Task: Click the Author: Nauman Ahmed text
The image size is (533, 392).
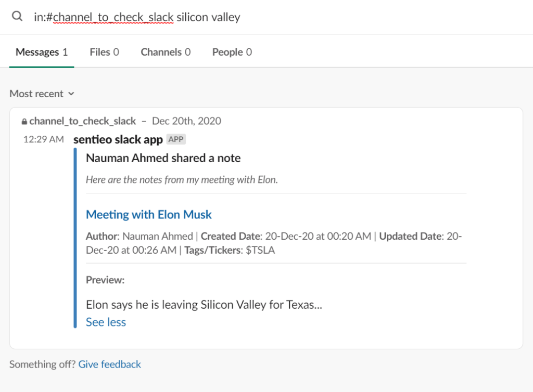Action: pos(139,236)
